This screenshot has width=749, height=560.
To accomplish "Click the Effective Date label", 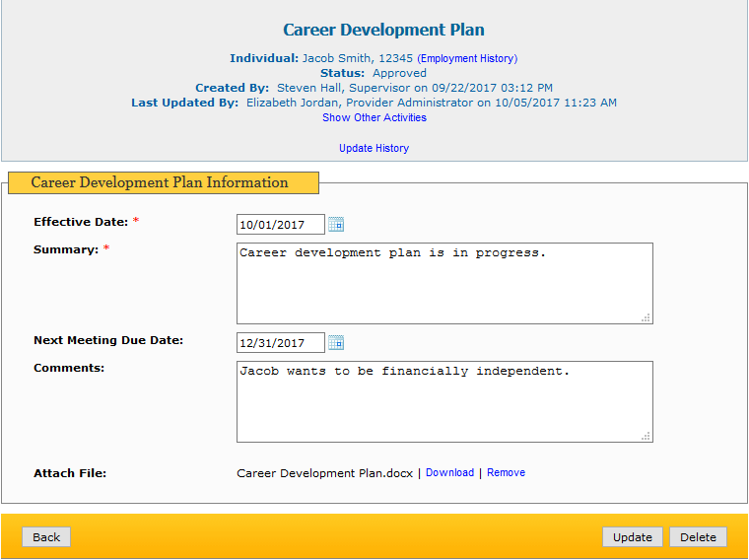I will point(81,222).
